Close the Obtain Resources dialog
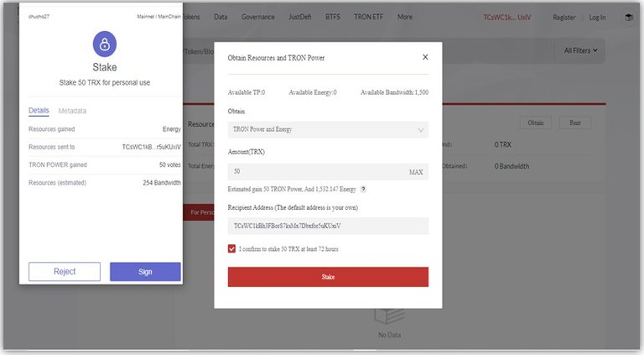The height and width of the screenshot is (355, 644). (425, 57)
